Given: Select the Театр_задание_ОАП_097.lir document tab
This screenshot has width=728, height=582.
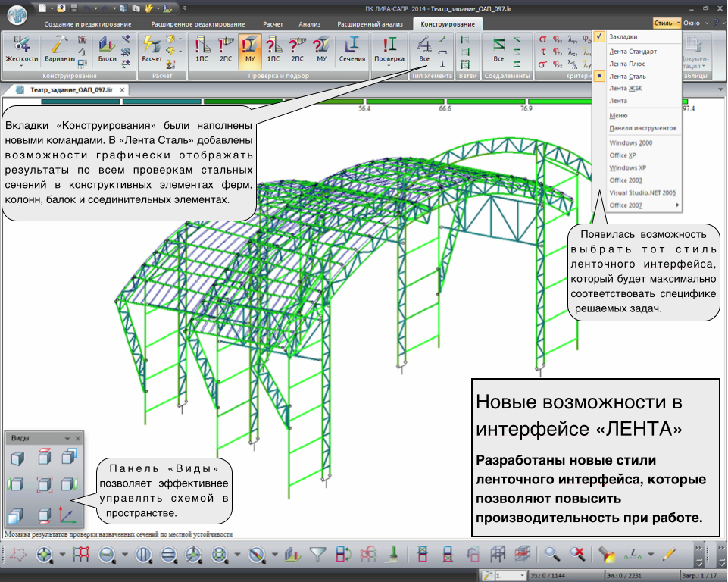Looking at the screenshot, I should click(x=71, y=89).
